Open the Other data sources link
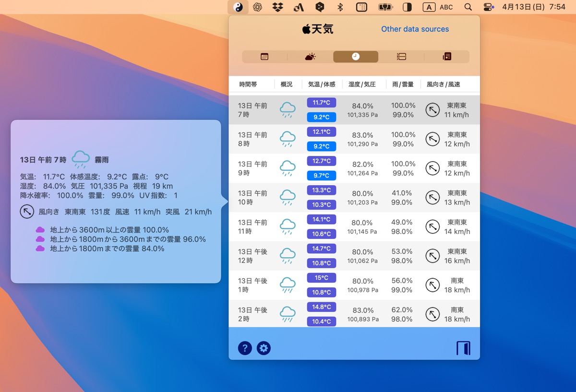The height and width of the screenshot is (392, 576). [x=415, y=29]
